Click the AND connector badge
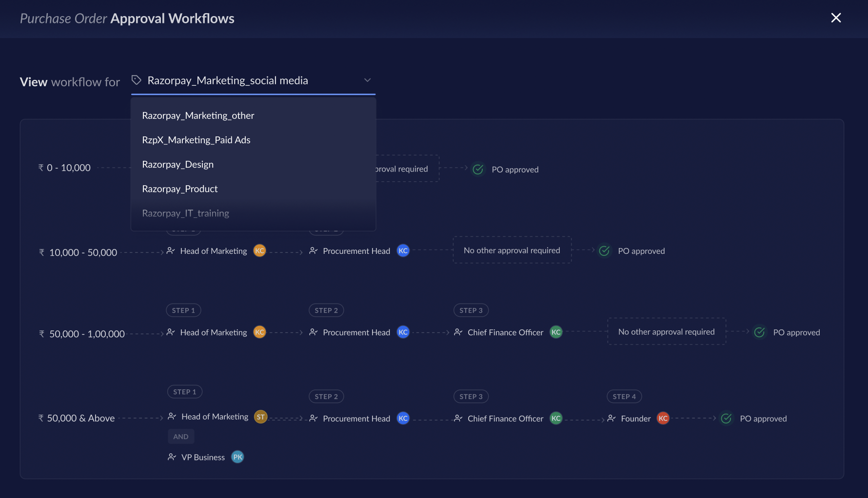The image size is (868, 498). coord(181,437)
